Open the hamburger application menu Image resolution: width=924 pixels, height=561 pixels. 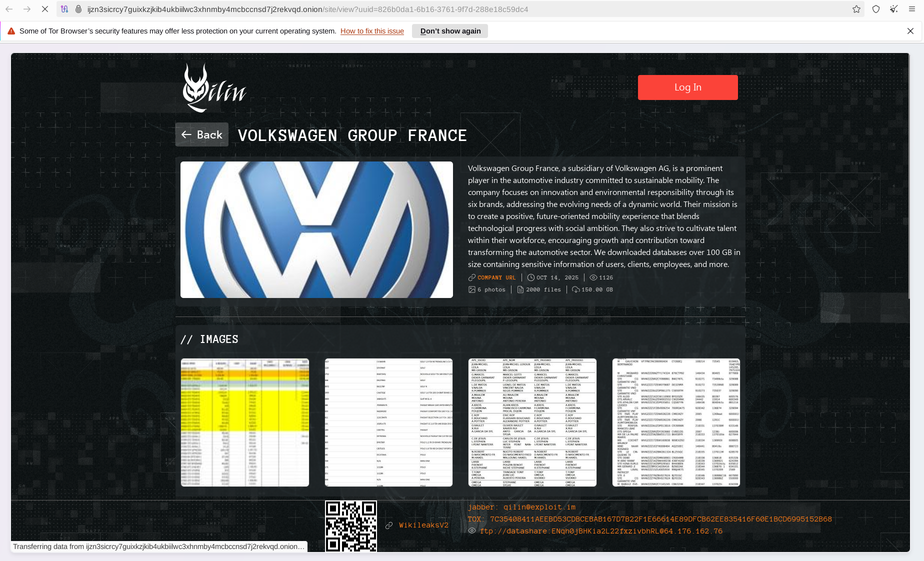point(912,9)
